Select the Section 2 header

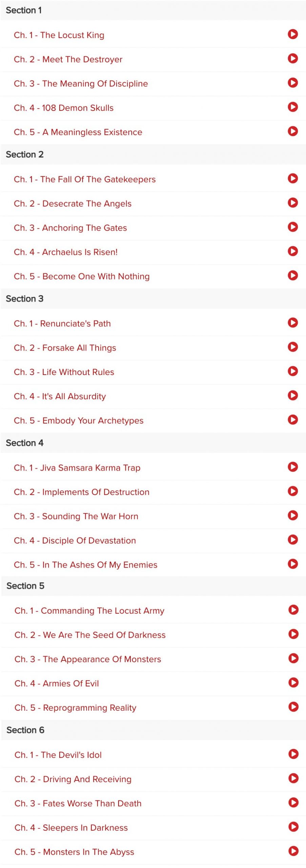[x=153, y=155]
